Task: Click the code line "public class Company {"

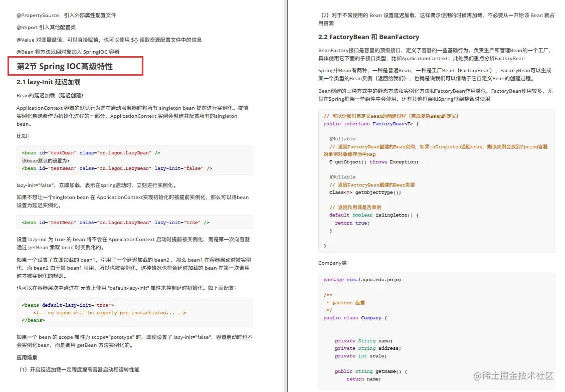Action: (x=355, y=318)
